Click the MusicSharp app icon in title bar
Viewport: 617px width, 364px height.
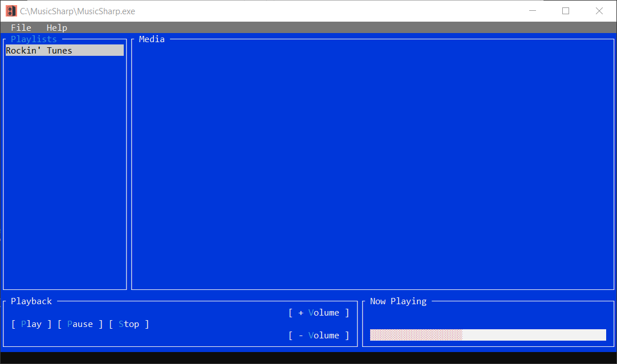click(x=11, y=11)
